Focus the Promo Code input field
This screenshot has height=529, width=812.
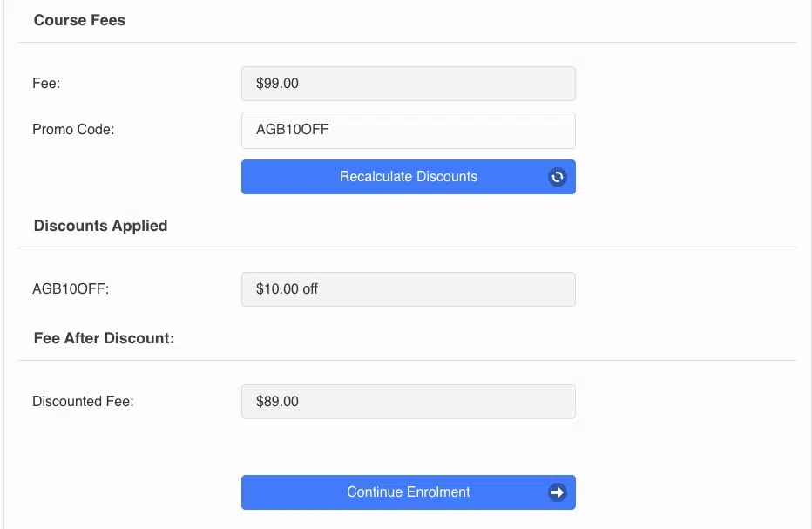408,131
